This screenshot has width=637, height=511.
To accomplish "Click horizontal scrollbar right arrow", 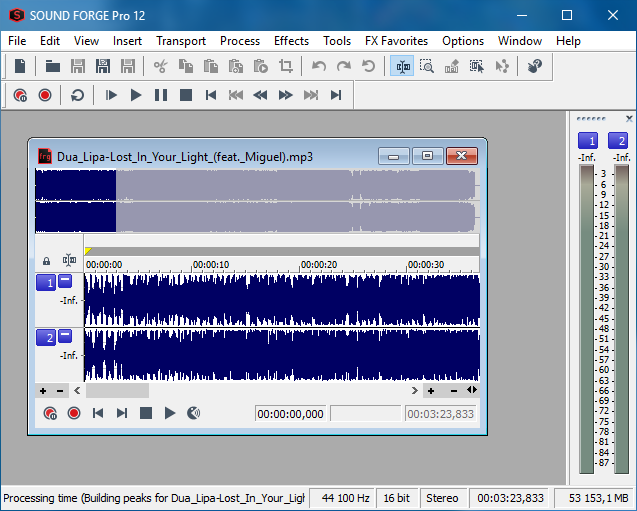I will (414, 391).
